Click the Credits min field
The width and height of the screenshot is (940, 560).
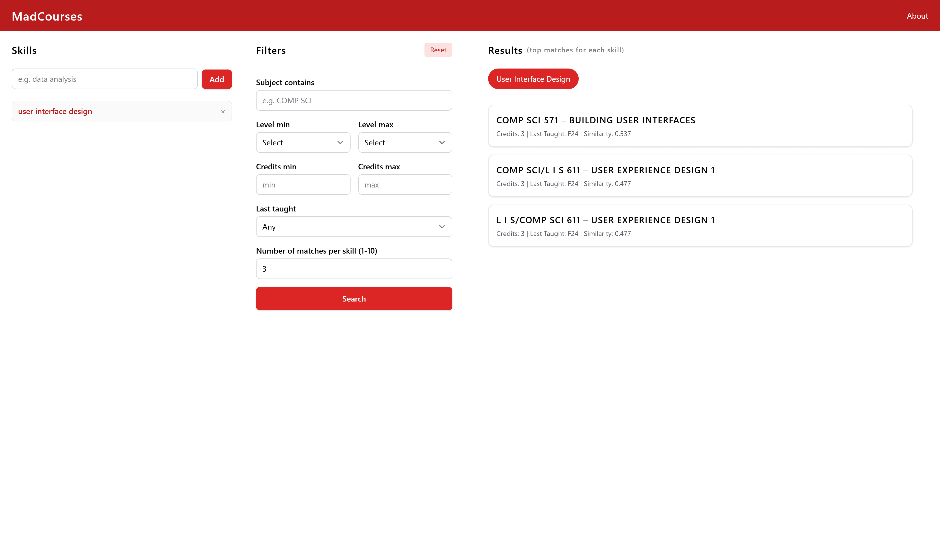click(303, 185)
